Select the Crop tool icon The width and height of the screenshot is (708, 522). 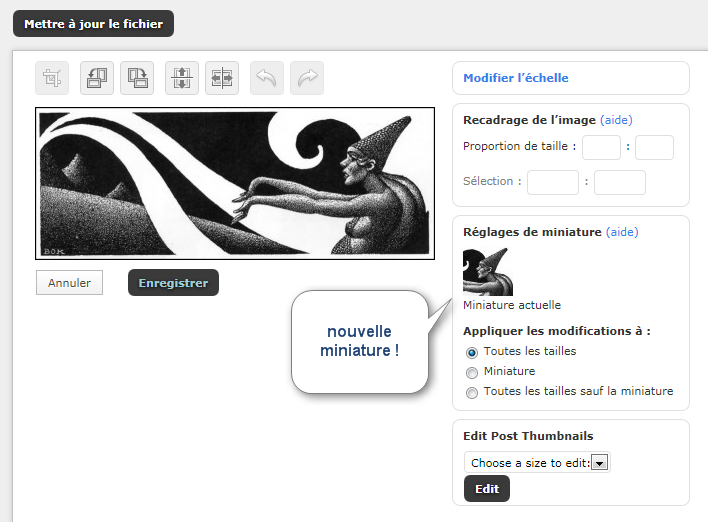(52, 78)
